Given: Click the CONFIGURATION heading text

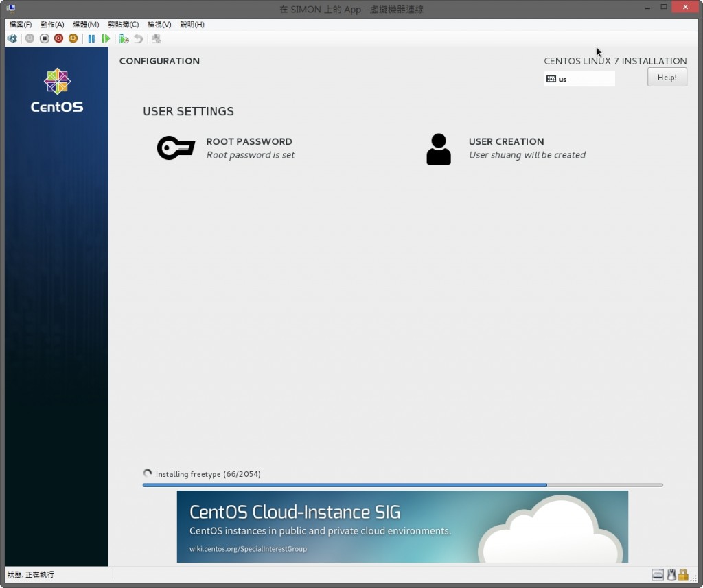Looking at the screenshot, I should 159,61.
